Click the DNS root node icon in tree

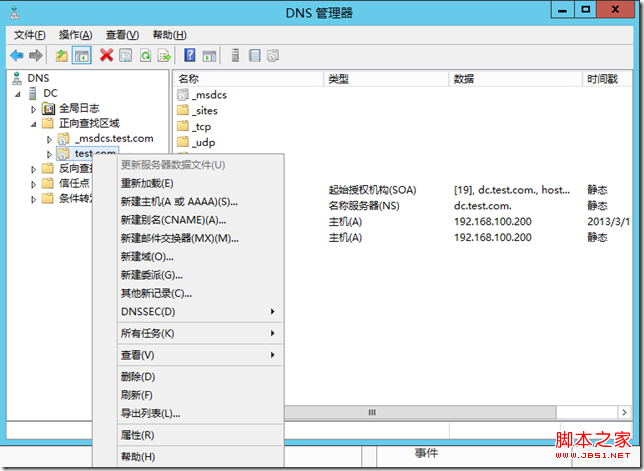pyautogui.click(x=17, y=78)
